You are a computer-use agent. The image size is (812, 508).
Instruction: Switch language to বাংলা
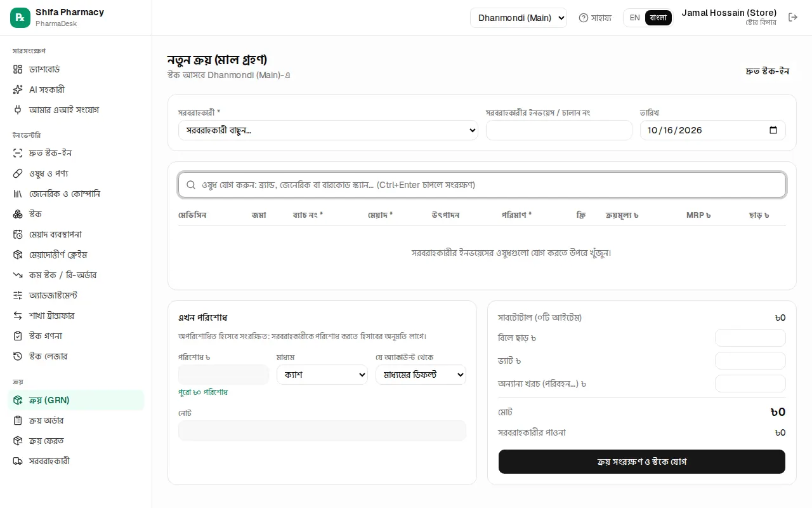click(x=658, y=18)
